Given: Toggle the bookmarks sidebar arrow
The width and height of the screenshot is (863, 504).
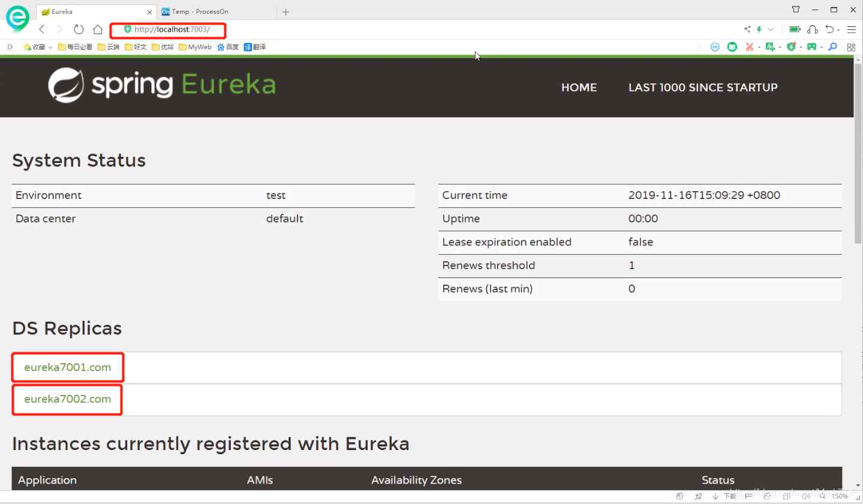Looking at the screenshot, I should click(x=10, y=47).
